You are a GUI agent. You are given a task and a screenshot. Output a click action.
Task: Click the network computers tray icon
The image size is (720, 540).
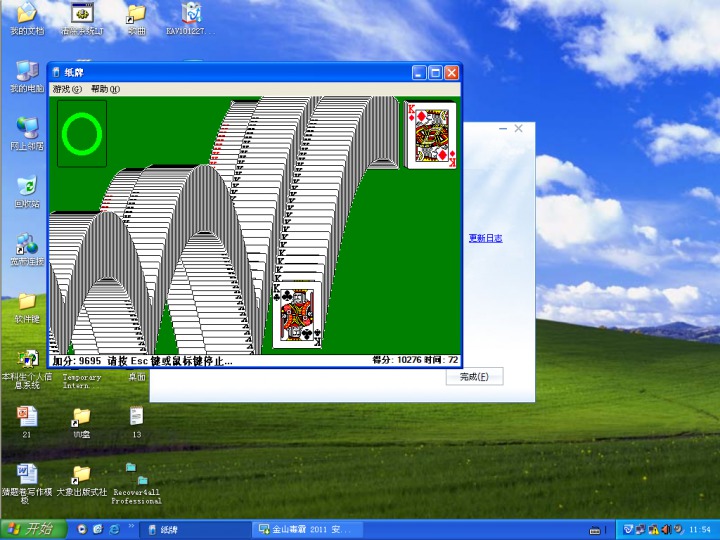click(x=641, y=529)
